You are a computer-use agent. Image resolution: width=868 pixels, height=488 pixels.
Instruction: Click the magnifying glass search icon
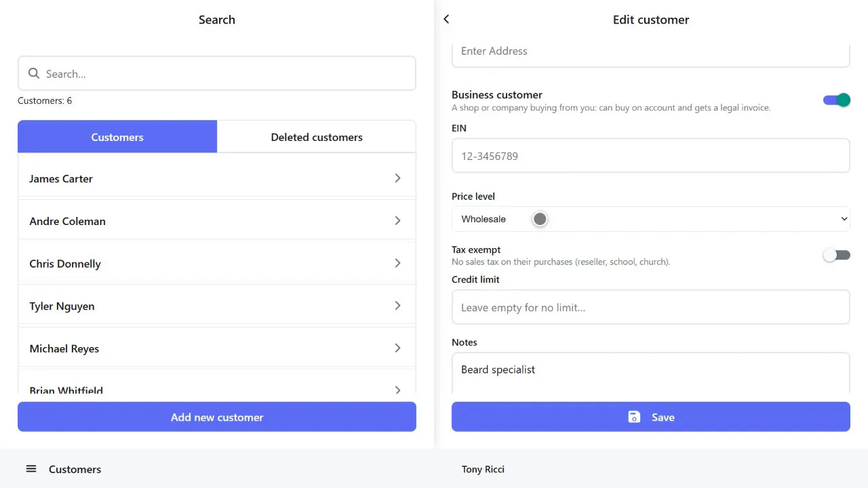point(34,73)
